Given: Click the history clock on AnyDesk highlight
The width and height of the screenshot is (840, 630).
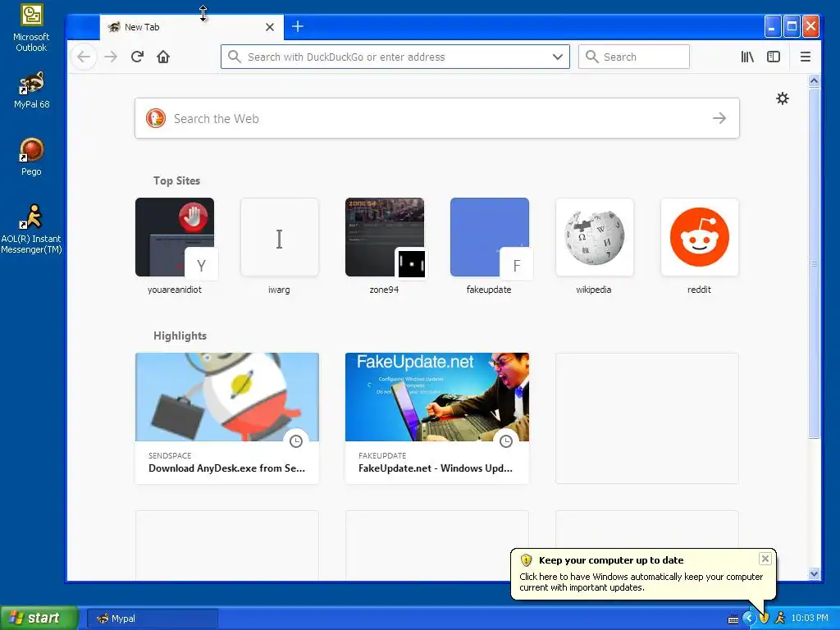Looking at the screenshot, I should point(296,441).
